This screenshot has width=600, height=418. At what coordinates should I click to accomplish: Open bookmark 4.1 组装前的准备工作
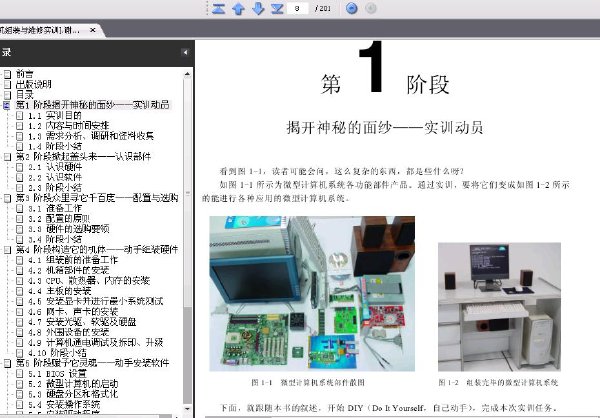point(73,260)
